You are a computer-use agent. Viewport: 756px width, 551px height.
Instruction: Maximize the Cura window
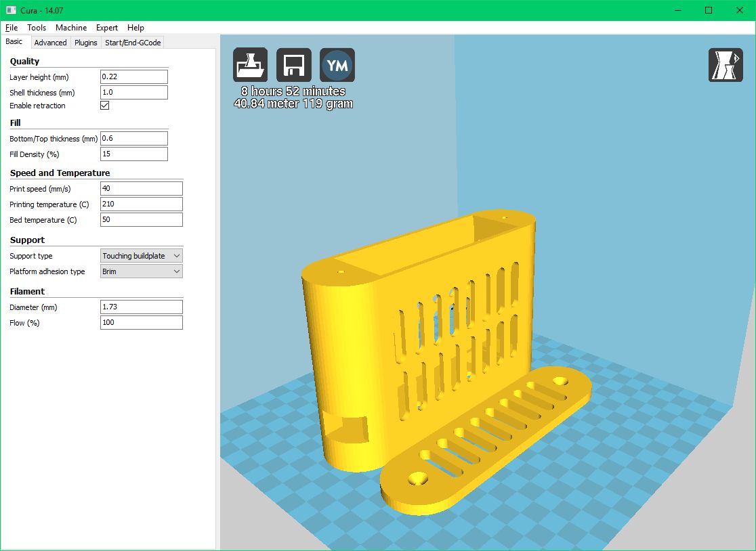[709, 10]
